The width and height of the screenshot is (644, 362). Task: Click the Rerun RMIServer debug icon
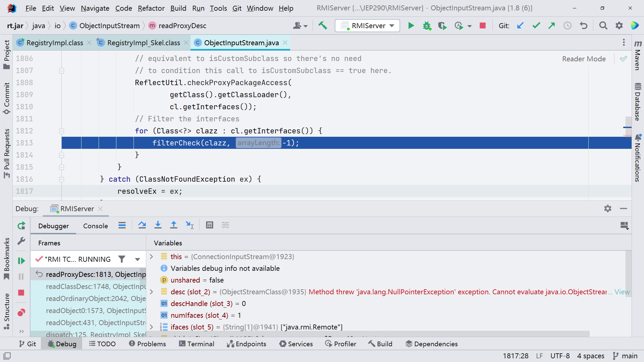21,226
